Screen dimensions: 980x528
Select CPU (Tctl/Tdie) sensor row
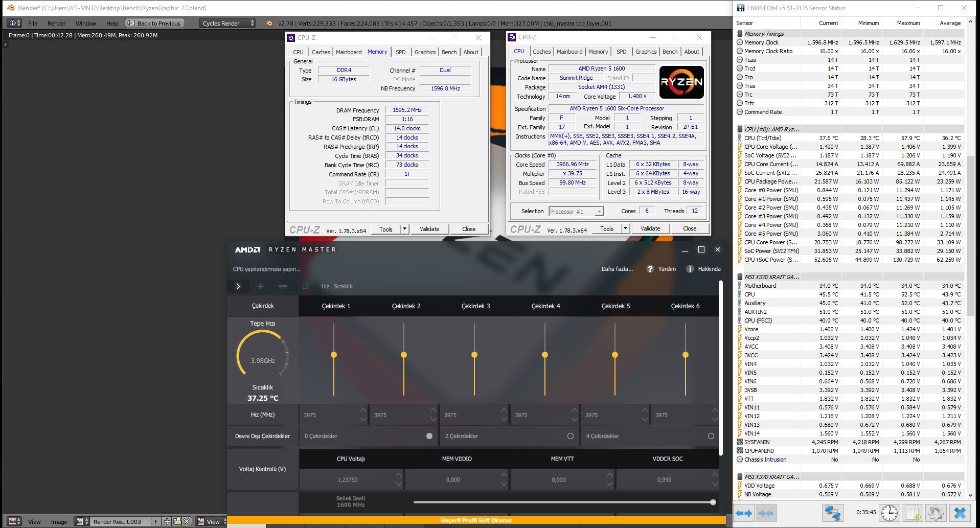849,138
